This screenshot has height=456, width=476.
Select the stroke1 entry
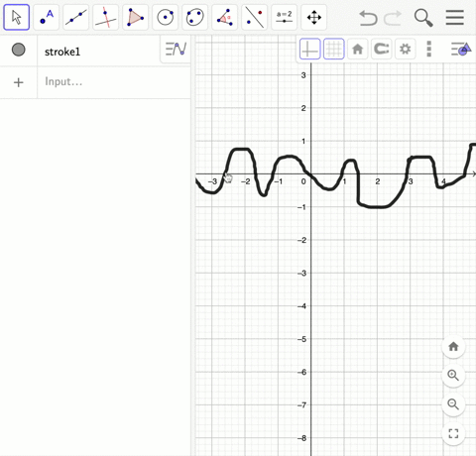coord(62,52)
